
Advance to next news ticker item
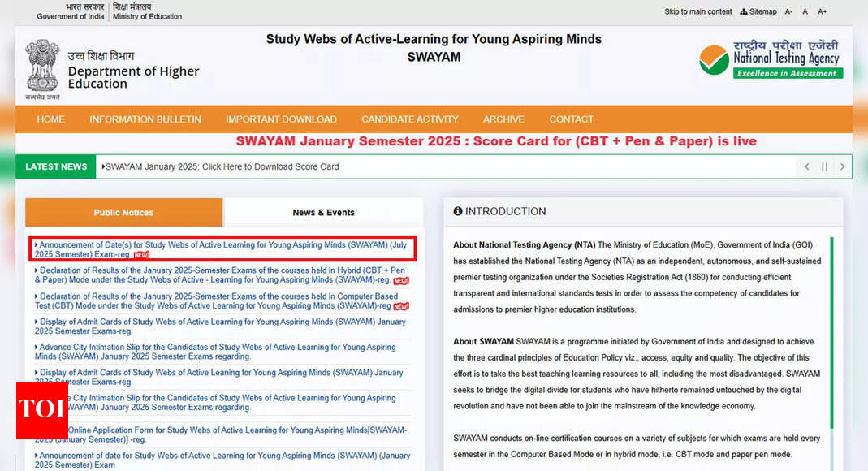pyautogui.click(x=842, y=166)
